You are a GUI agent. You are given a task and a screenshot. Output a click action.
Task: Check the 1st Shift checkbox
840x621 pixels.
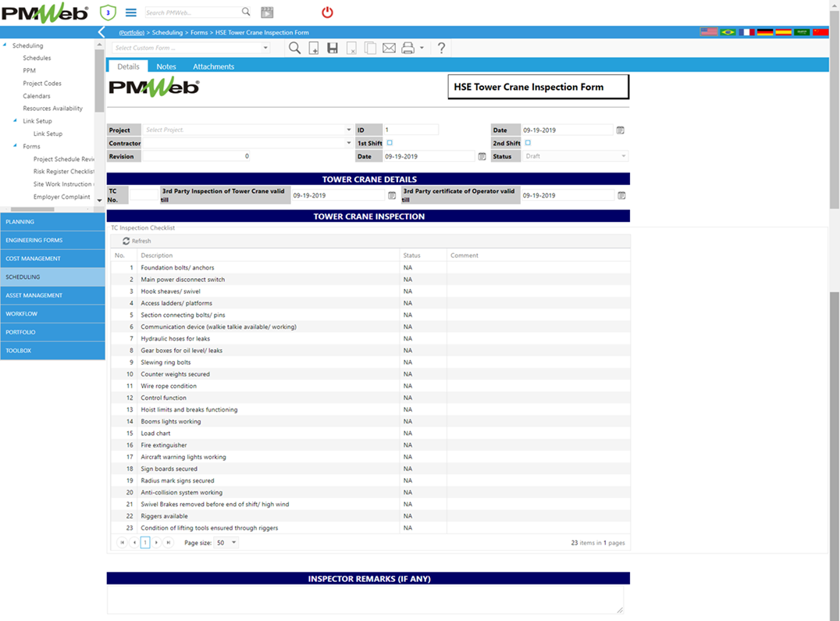[390, 143]
